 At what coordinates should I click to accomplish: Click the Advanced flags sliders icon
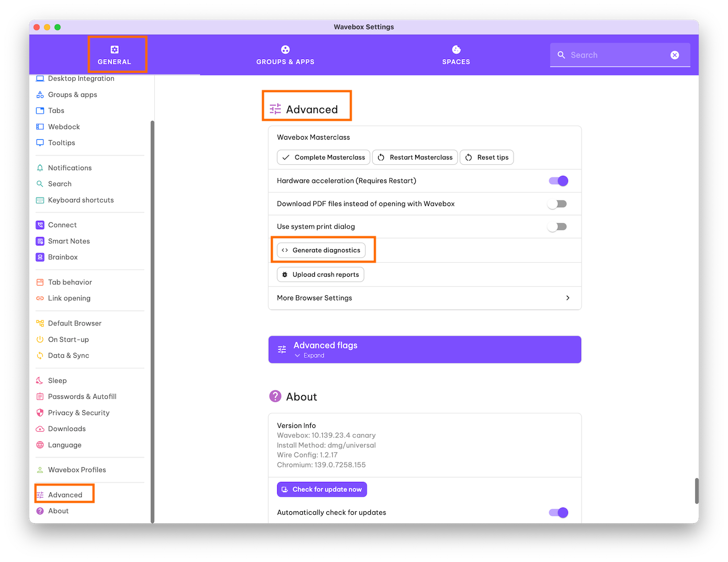coord(282,350)
